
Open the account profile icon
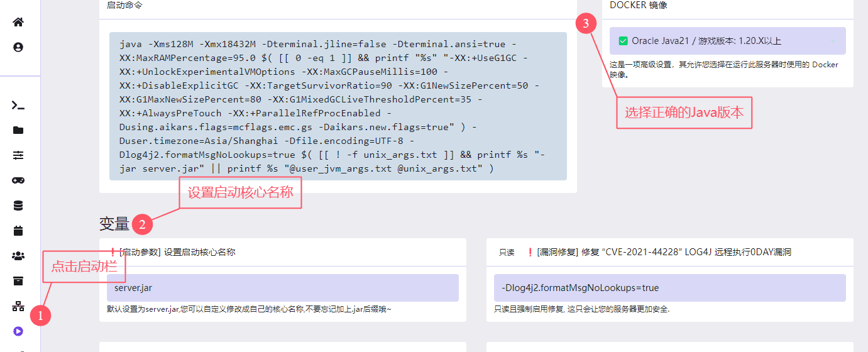pos(18,47)
